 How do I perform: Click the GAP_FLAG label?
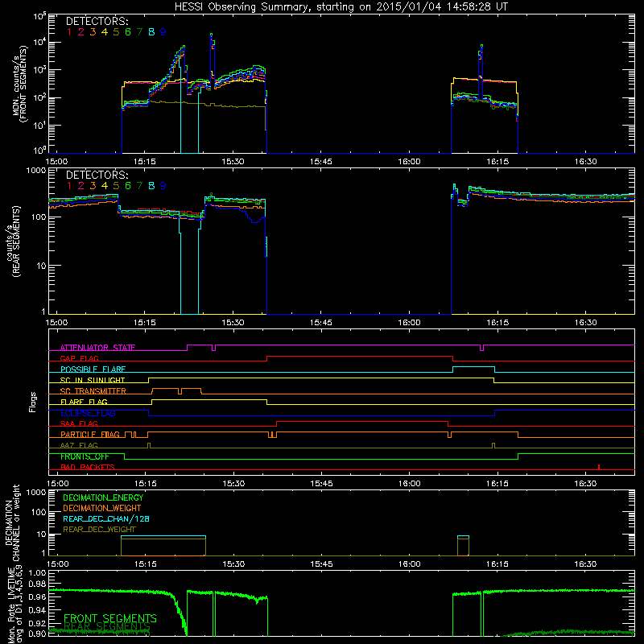pos(79,358)
